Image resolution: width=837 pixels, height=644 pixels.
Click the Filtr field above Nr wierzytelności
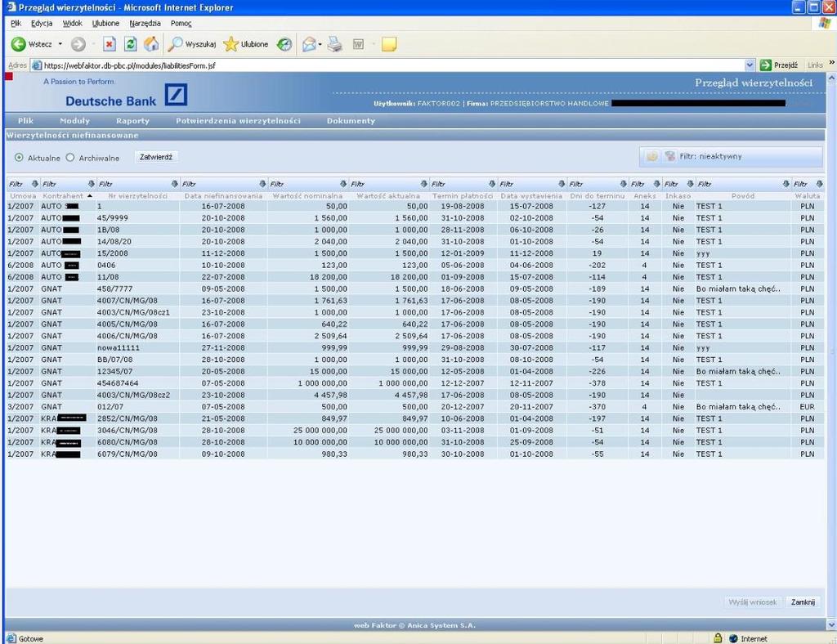[134, 184]
